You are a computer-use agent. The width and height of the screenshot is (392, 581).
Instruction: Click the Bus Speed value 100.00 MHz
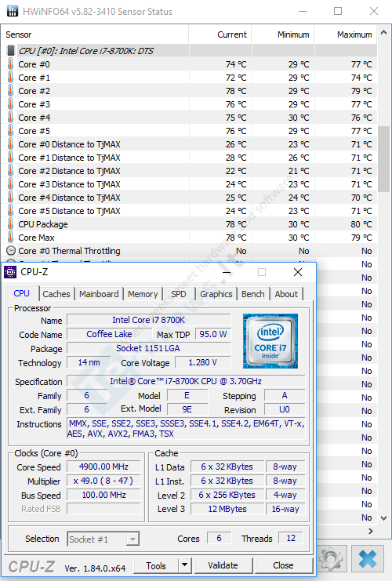pyautogui.click(x=103, y=495)
